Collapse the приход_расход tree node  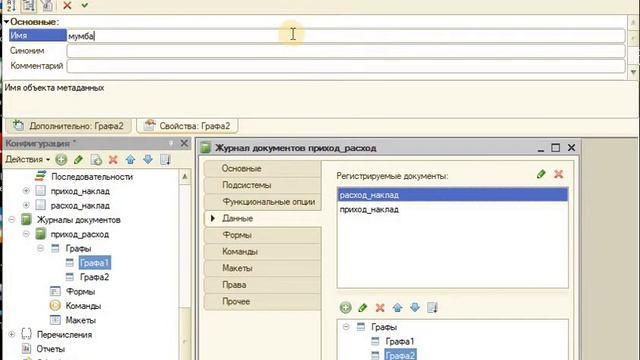(x=26, y=234)
